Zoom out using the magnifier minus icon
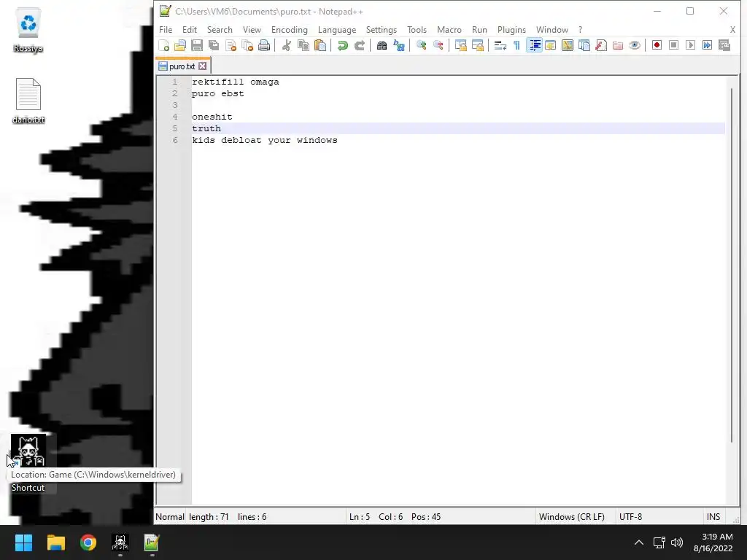The width and height of the screenshot is (747, 560). pos(438,45)
